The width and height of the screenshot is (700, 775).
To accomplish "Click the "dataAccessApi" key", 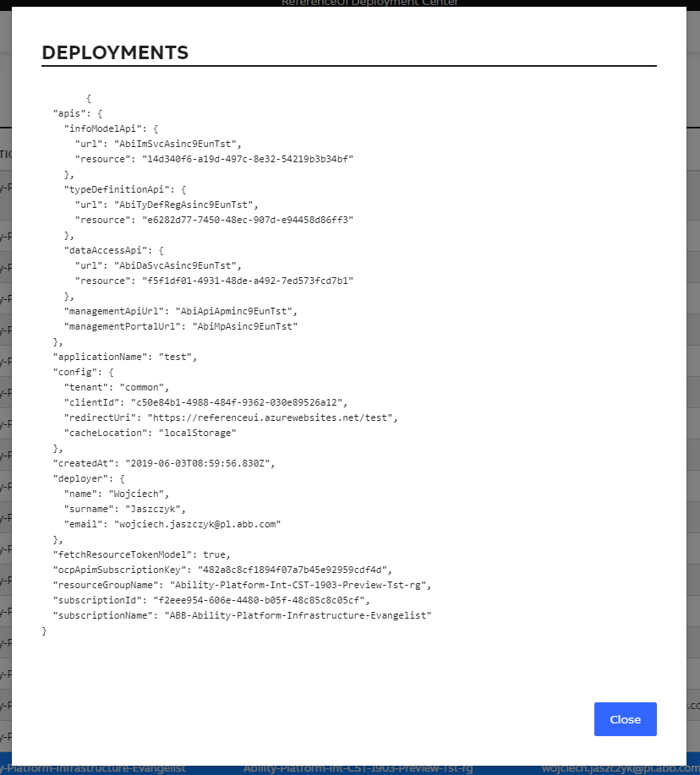I will 107,250.
